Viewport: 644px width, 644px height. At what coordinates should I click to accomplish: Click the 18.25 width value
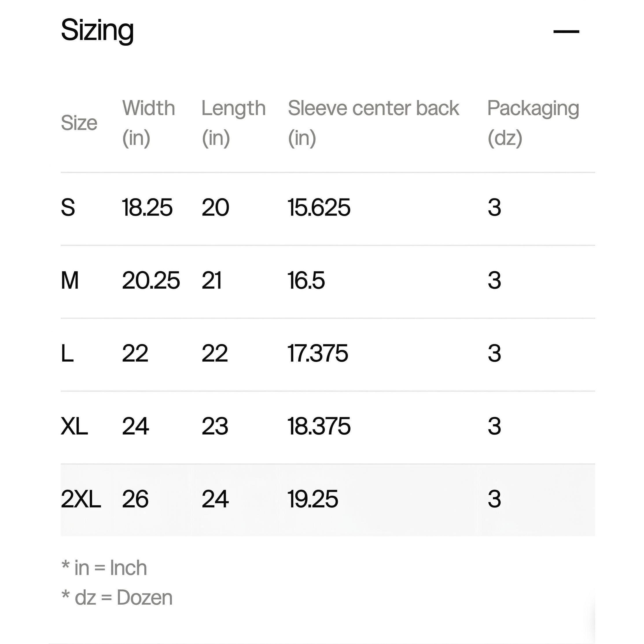[147, 207]
